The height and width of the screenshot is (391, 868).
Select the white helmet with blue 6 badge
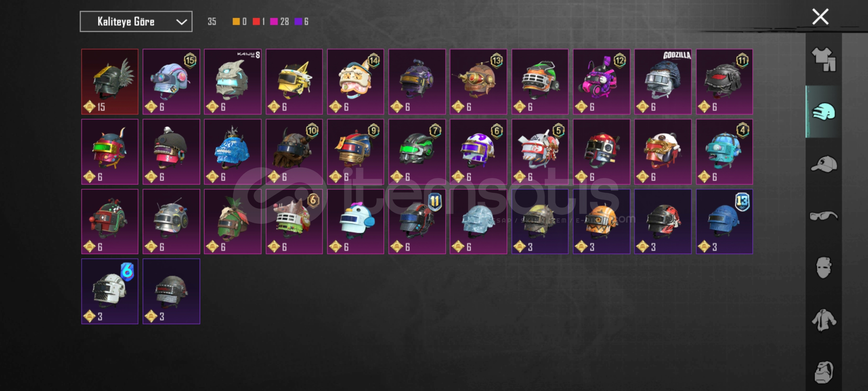click(110, 291)
